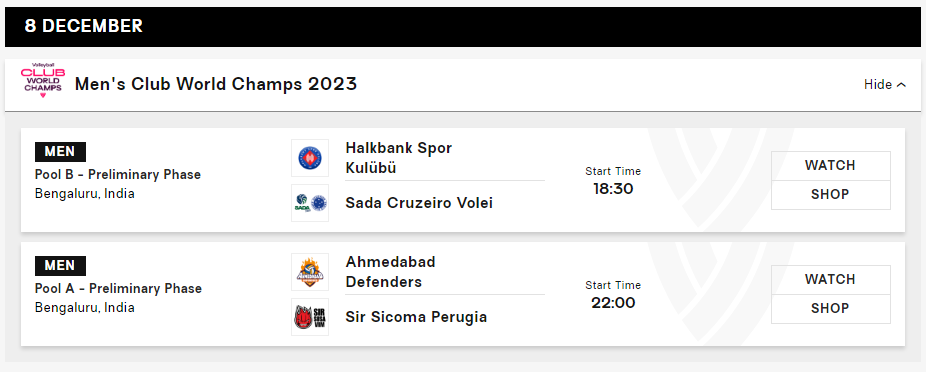
Task: Select the Sada Cruzeiro Volei team name
Action: (419, 203)
